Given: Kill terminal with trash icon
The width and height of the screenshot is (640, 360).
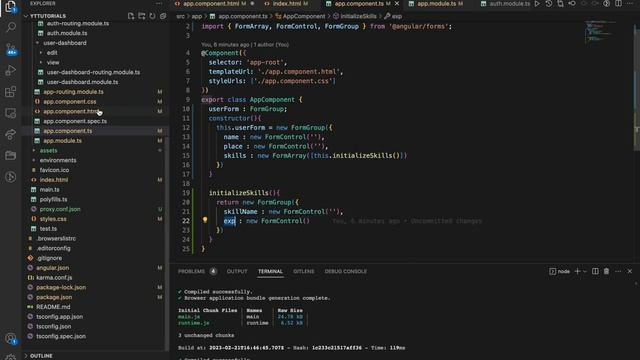Looking at the screenshot, I should [x=607, y=271].
